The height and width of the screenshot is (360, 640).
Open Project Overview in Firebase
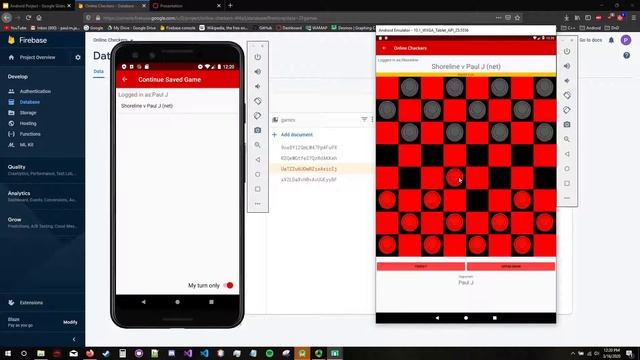pos(38,58)
